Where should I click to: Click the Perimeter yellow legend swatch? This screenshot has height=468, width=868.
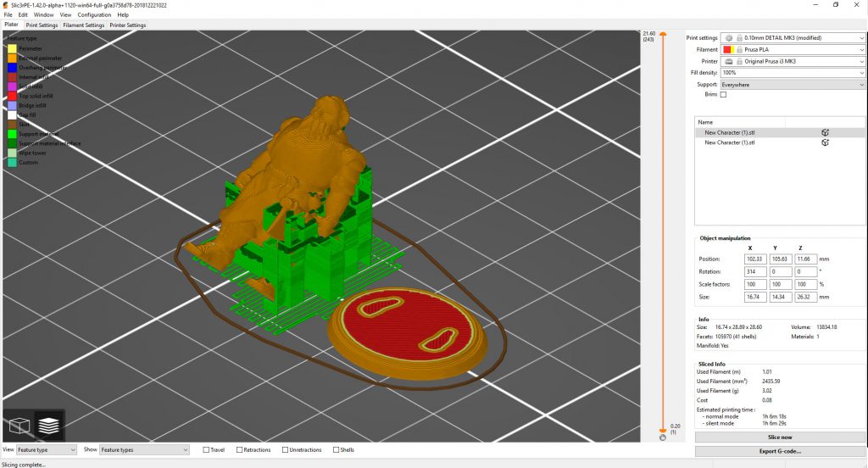(x=12, y=48)
